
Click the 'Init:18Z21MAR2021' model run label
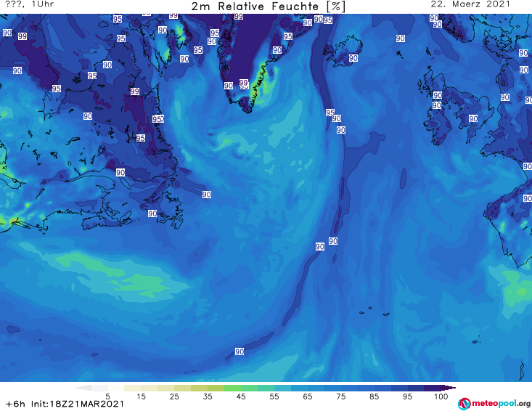(x=78, y=404)
